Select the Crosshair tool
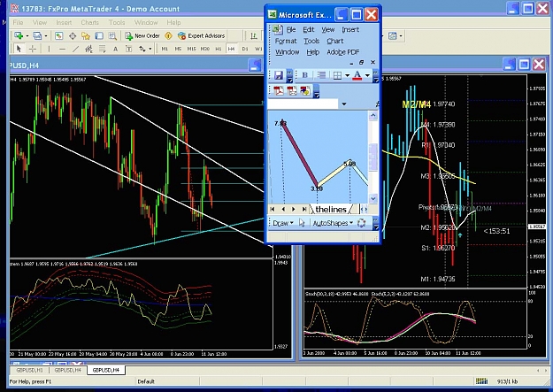Viewport: 553px width, 392px height. tap(33, 49)
